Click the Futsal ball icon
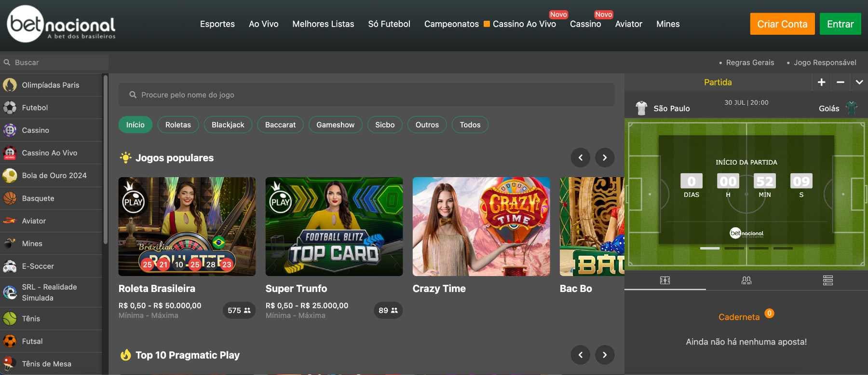The width and height of the screenshot is (868, 375). [10, 341]
